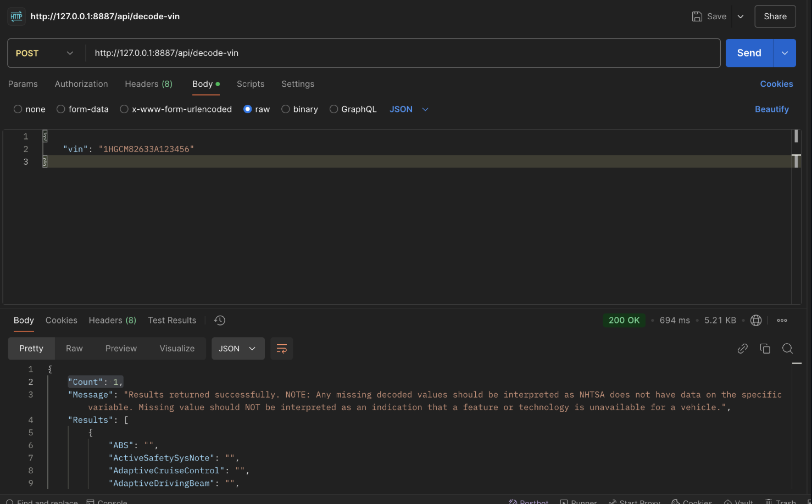
Task: View the response Headers (8) tab
Action: pos(113,321)
